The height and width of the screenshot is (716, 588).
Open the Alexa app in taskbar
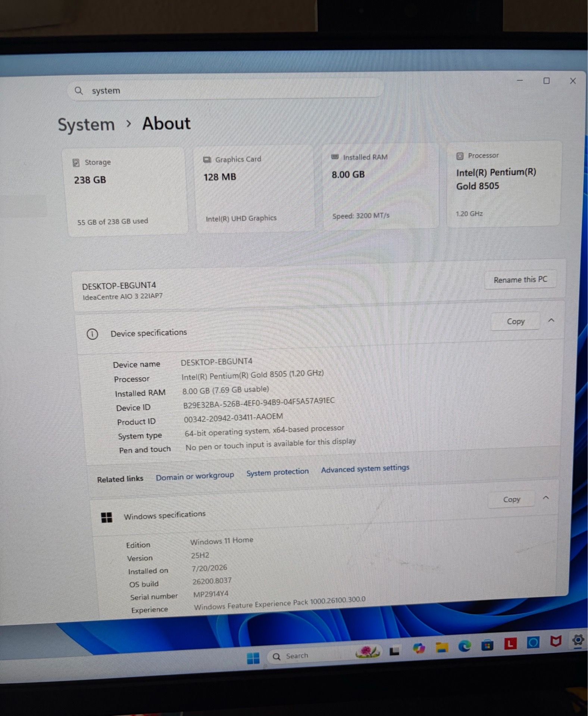pyautogui.click(x=533, y=643)
